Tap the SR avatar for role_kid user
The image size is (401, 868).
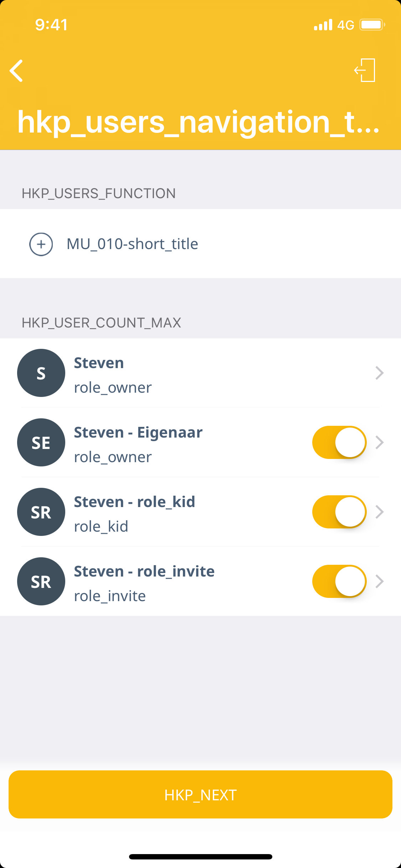41,512
